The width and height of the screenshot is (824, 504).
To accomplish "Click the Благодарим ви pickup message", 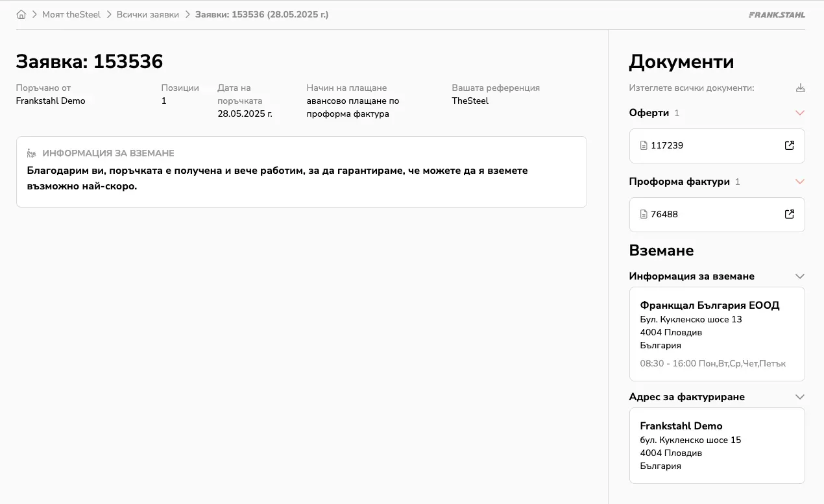I will point(278,178).
